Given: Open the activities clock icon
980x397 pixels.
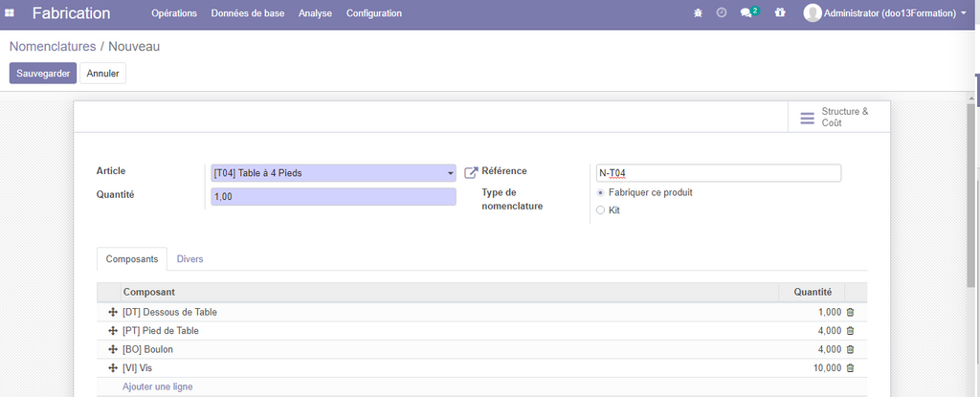Looking at the screenshot, I should click(722, 13).
